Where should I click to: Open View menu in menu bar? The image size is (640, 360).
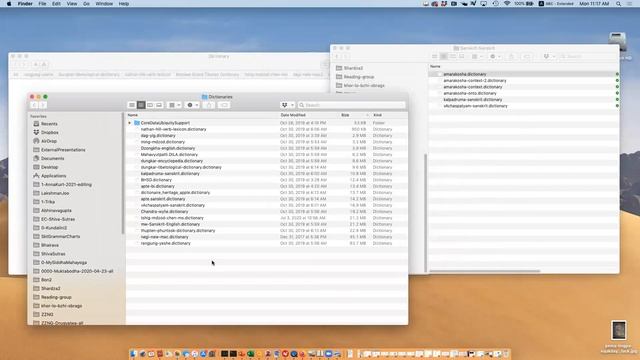pos(72,4)
